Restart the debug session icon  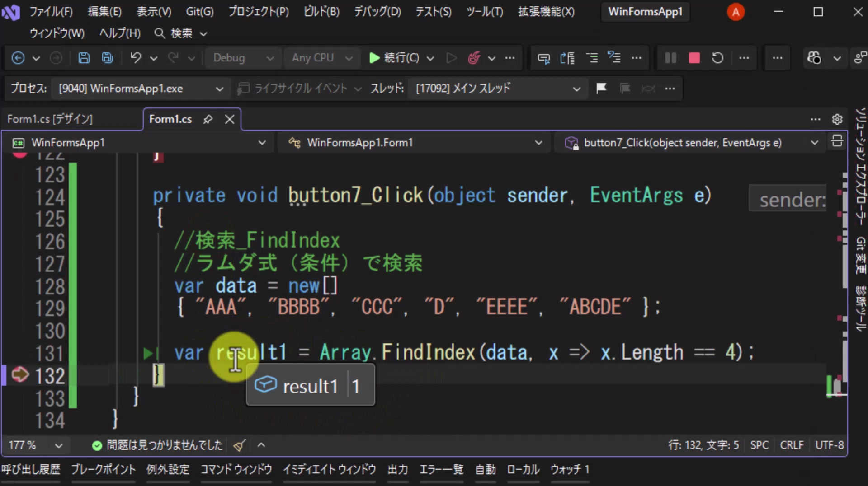point(718,58)
